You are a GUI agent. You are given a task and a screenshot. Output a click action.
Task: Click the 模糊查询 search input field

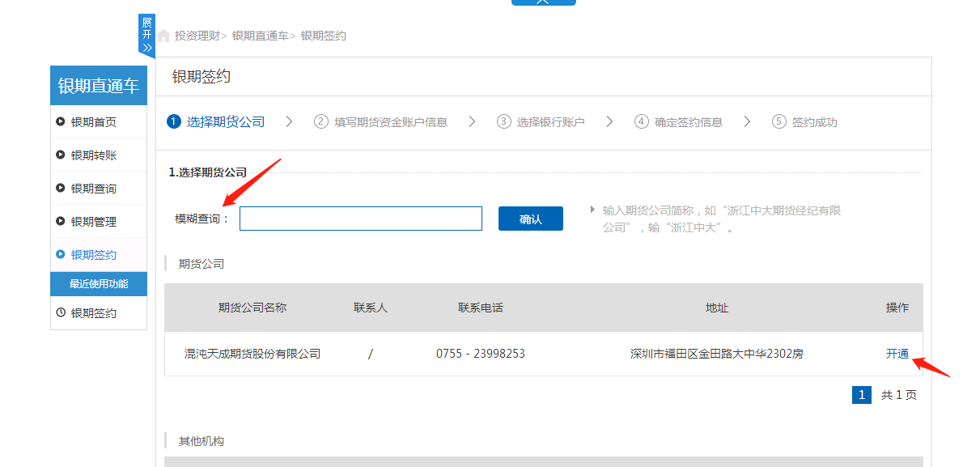pos(360,219)
